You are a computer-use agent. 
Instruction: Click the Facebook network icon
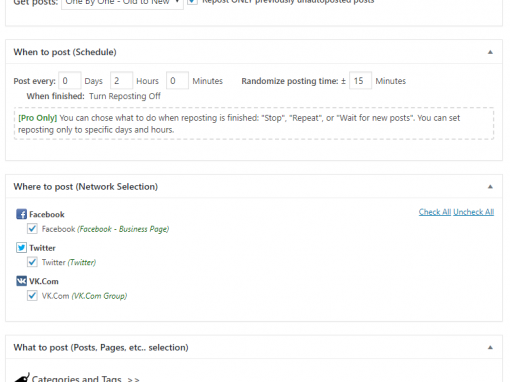pos(22,214)
